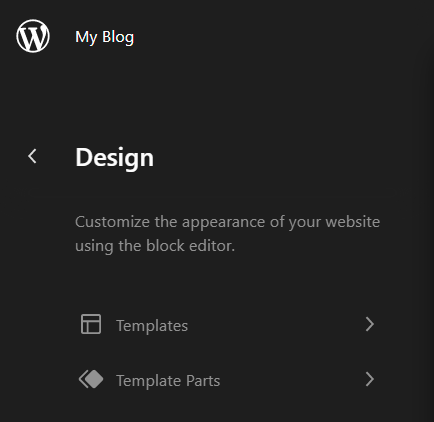Image resolution: width=434 pixels, height=422 pixels.
Task: Expand Template Parts using its right chevron
Action: 369,379
